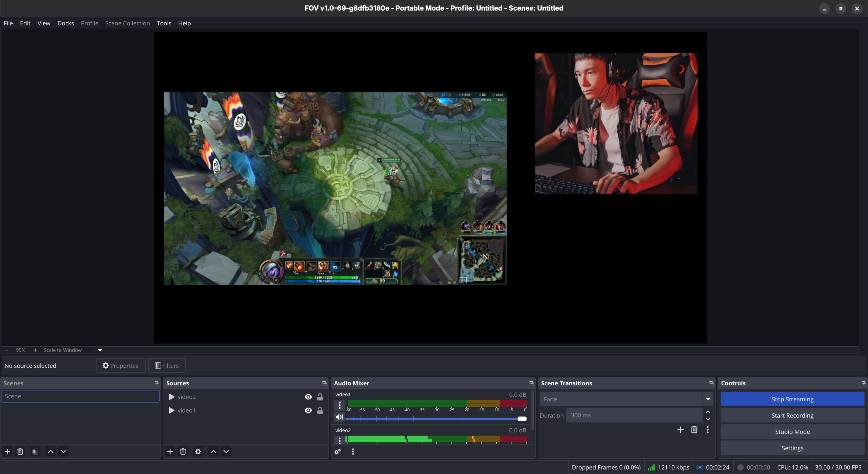This screenshot has width=868, height=474.
Task: Click transition Duration 300 ms field
Action: tap(634, 415)
